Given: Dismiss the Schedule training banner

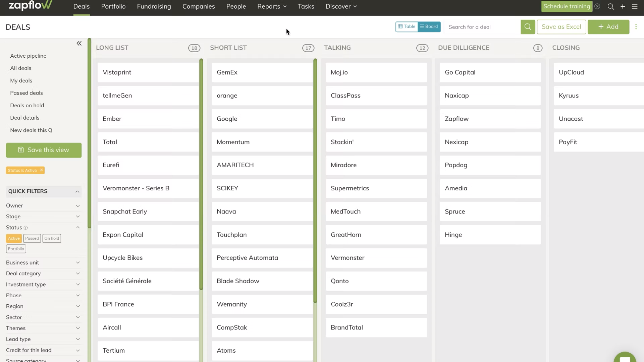Looking at the screenshot, I should point(597,6).
